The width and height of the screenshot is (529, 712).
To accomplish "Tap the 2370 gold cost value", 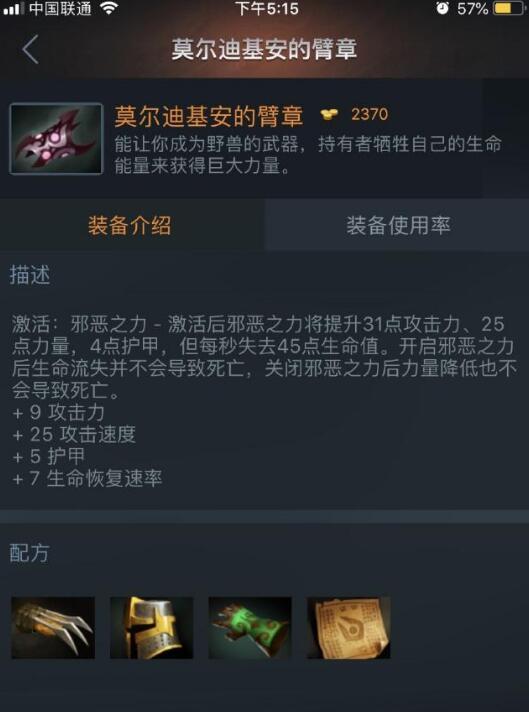I will point(370,114).
